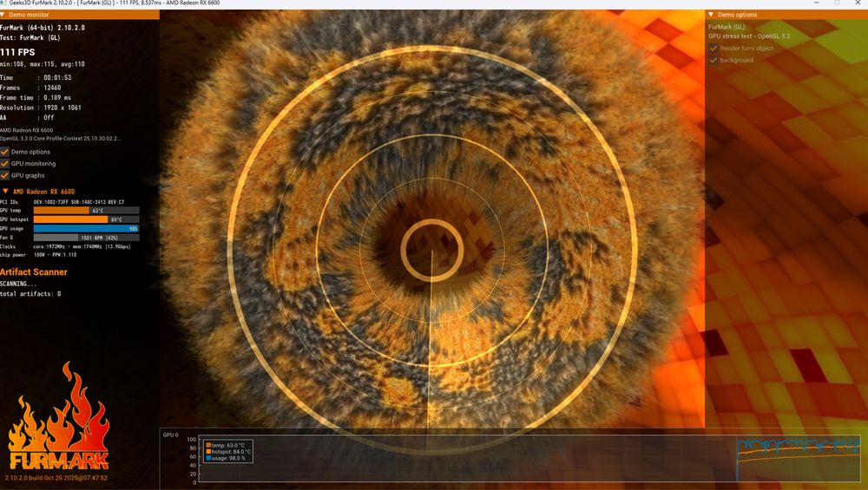868x490 pixels.
Task: Click the Frame time 0.189 ms row
Action: pyautogui.click(x=36, y=97)
